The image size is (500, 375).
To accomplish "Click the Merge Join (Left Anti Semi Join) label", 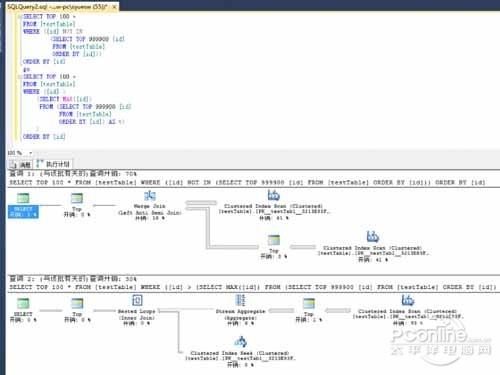I will [x=150, y=209].
